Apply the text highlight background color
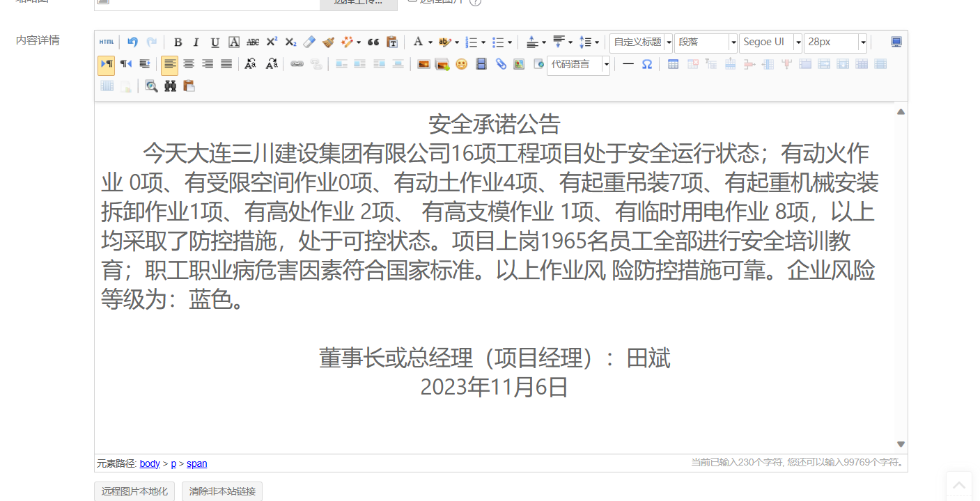Screen dimensions: 980x501 pos(444,42)
